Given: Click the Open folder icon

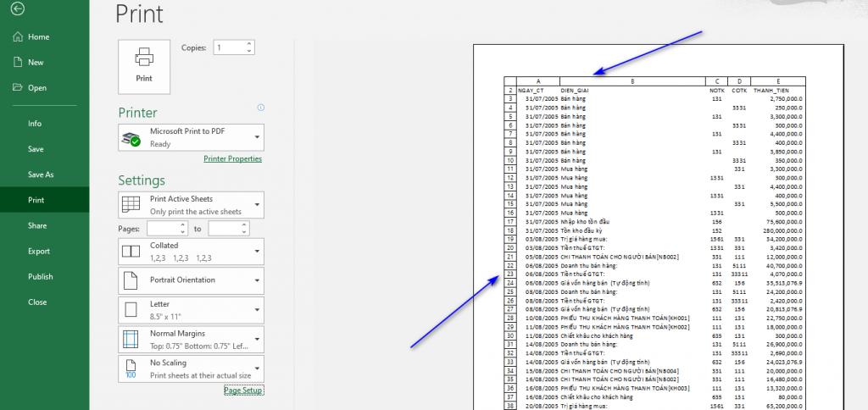Looking at the screenshot, I should click(18, 87).
